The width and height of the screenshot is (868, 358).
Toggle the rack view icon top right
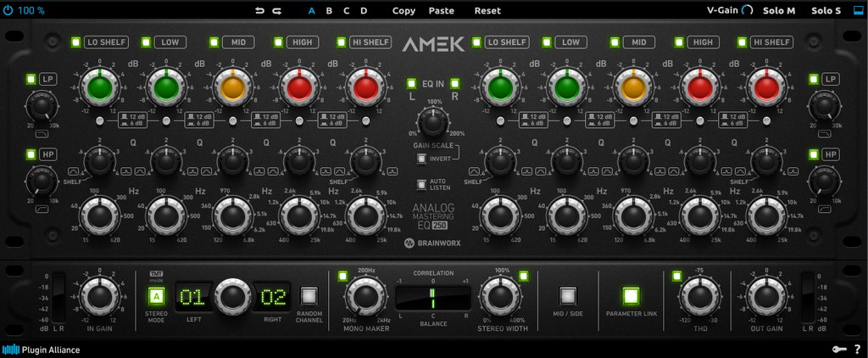tap(859, 10)
